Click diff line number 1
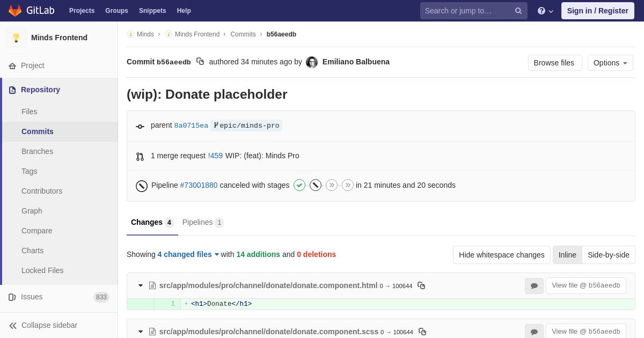The height and width of the screenshot is (338, 644). [173, 304]
